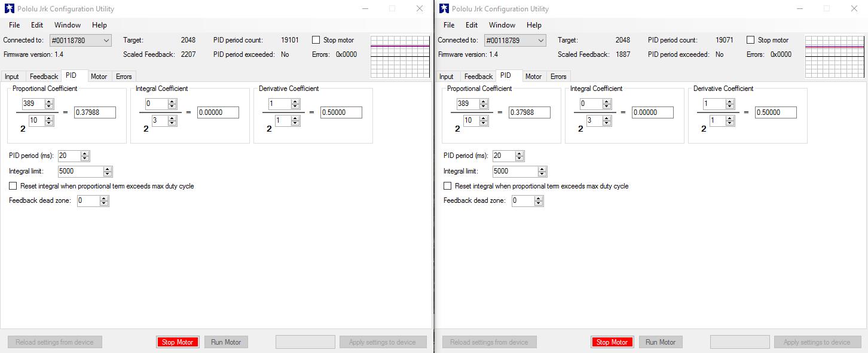
Task: Switch to the Motor tab in the right window
Action: [x=533, y=77]
